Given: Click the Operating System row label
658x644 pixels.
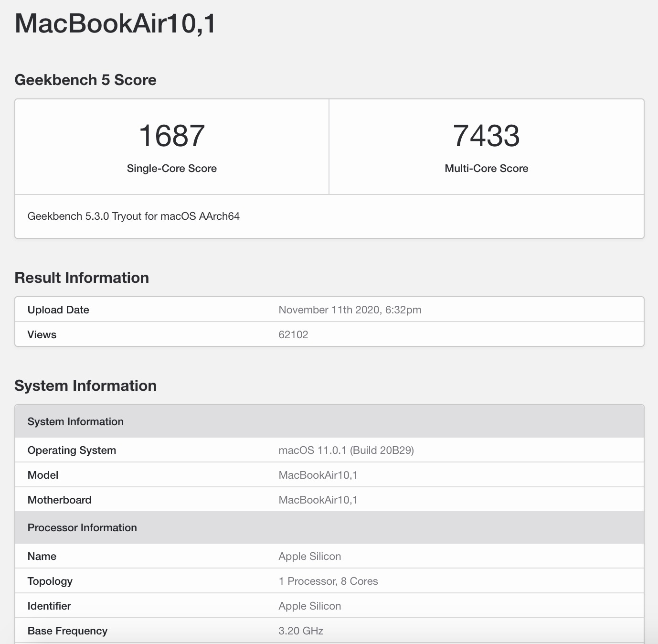Looking at the screenshot, I should point(72,450).
